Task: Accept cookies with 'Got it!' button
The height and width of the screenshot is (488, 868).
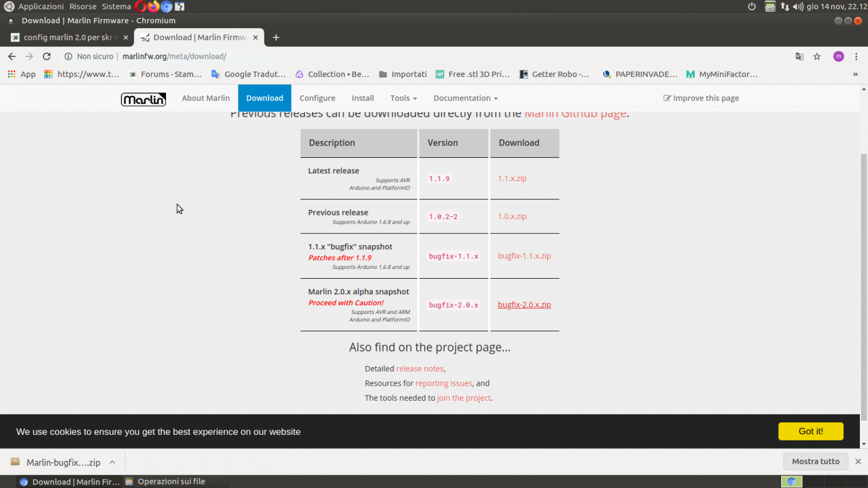Action: pyautogui.click(x=811, y=431)
